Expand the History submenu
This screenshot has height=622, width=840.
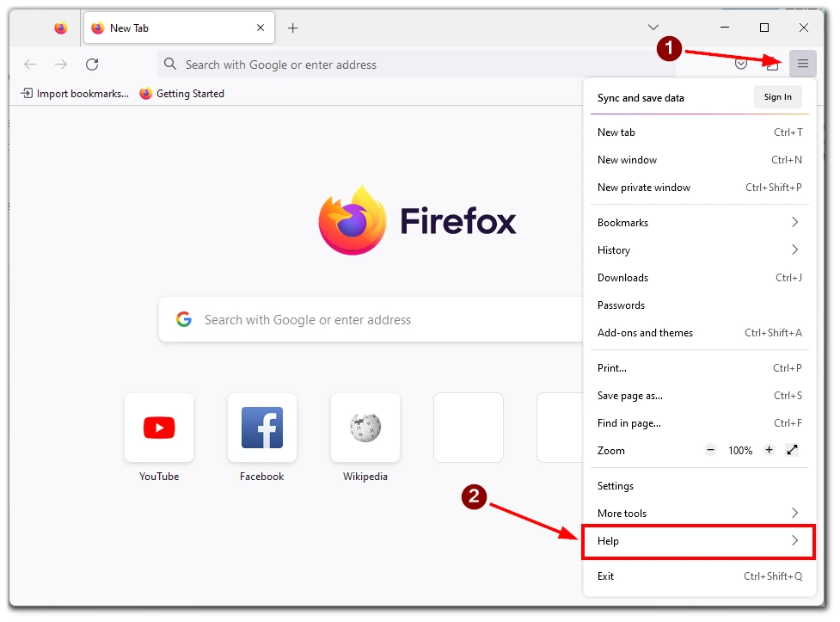(x=700, y=249)
